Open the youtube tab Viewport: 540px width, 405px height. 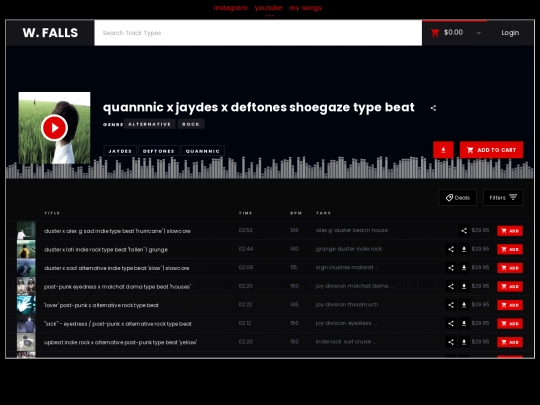point(268,8)
